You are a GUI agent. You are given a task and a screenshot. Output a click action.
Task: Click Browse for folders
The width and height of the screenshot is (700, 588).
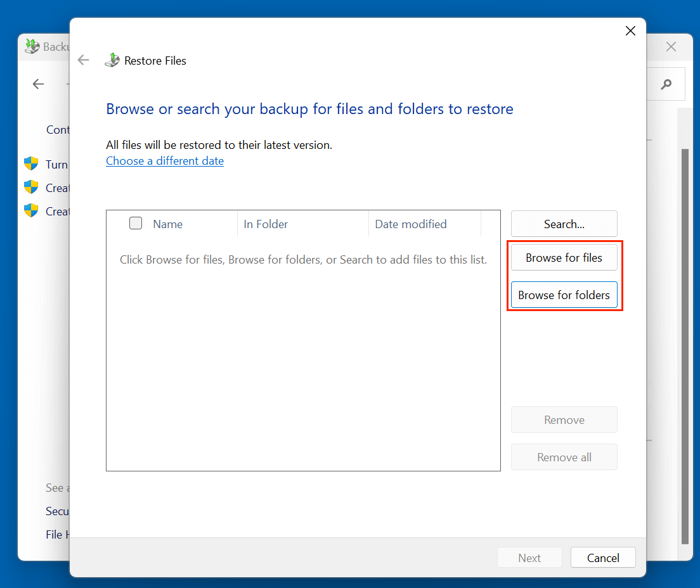pyautogui.click(x=564, y=295)
